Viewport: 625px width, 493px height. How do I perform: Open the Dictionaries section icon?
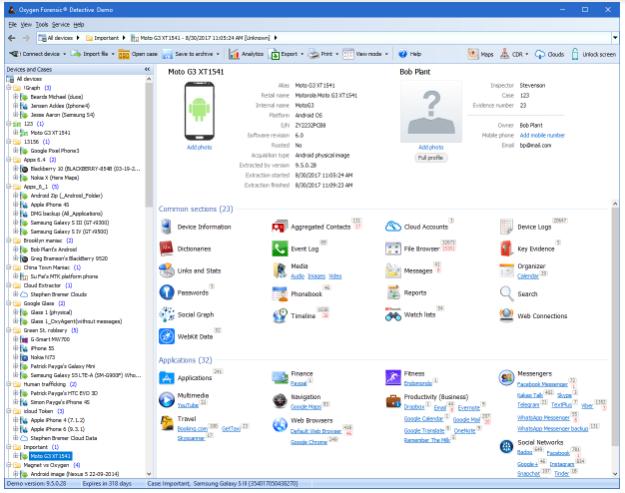click(166, 249)
